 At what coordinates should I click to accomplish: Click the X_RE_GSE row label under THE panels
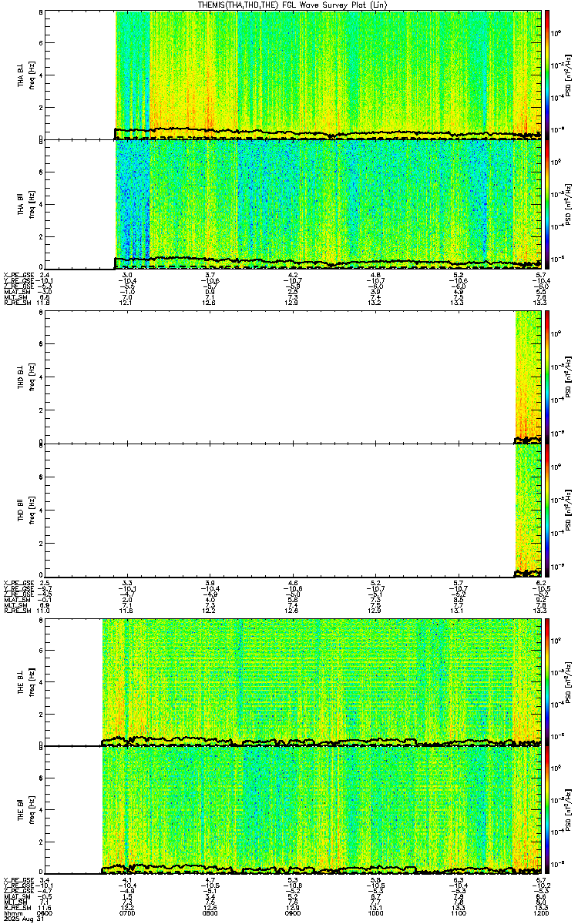coord(18,879)
